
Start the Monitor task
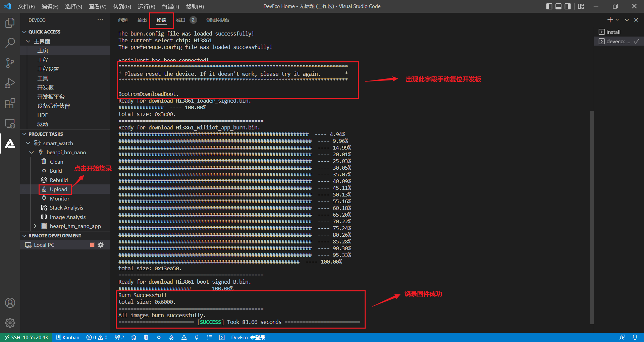(x=59, y=198)
